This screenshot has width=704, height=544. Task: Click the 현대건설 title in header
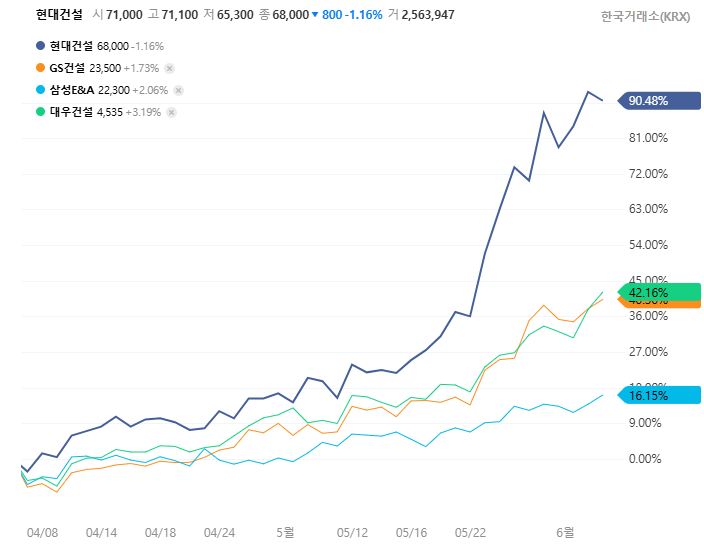pyautogui.click(x=59, y=14)
